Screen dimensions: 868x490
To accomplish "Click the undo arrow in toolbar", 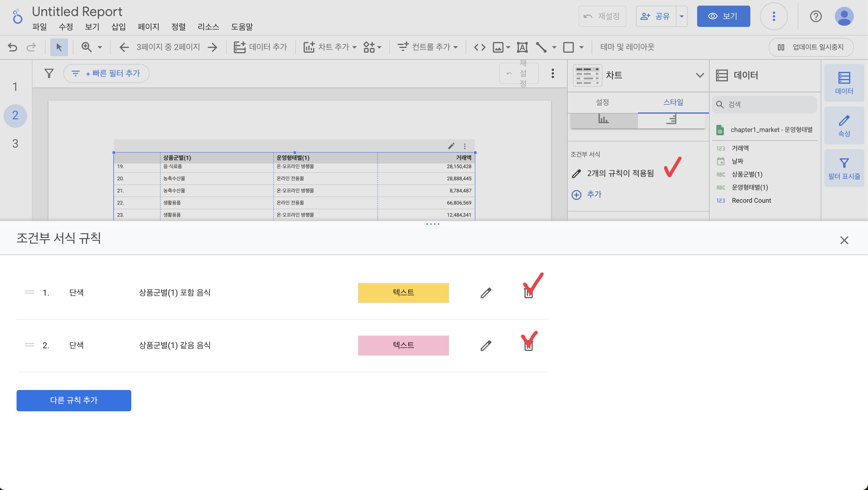I will point(12,47).
